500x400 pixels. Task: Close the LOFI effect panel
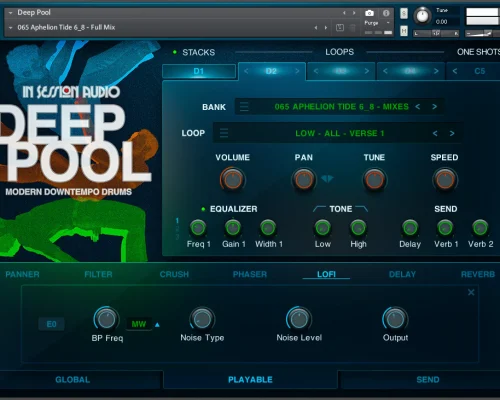tap(471, 292)
